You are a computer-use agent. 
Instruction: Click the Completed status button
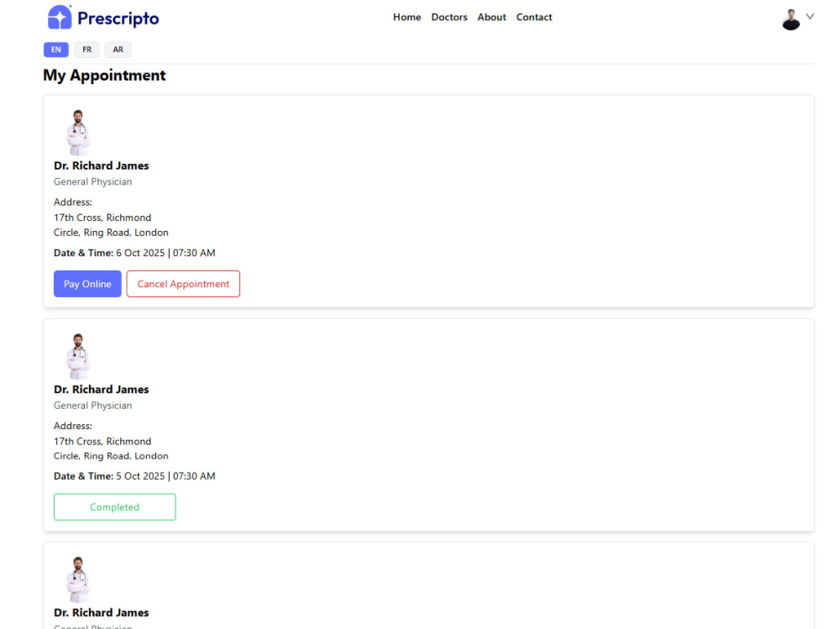tap(114, 507)
